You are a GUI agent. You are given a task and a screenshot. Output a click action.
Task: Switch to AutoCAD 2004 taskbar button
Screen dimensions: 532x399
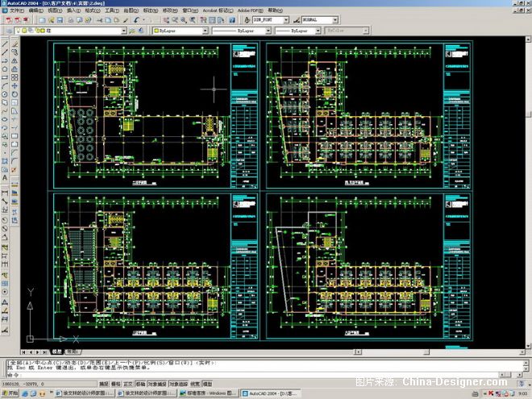pos(270,393)
